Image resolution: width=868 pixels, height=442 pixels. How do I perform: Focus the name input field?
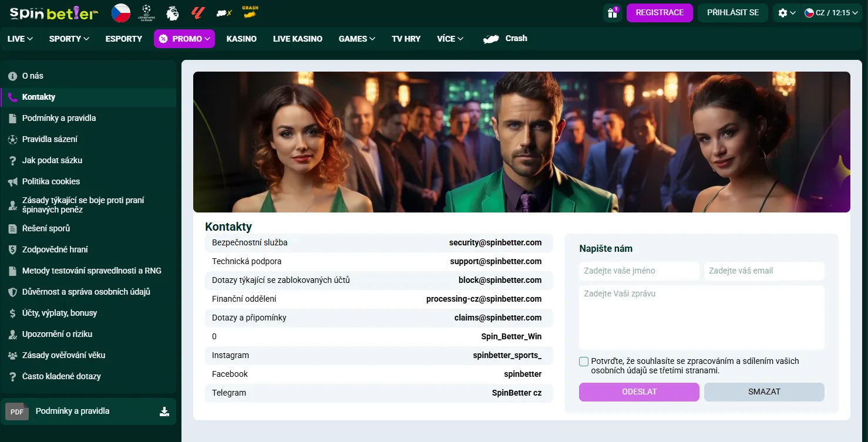pos(639,271)
